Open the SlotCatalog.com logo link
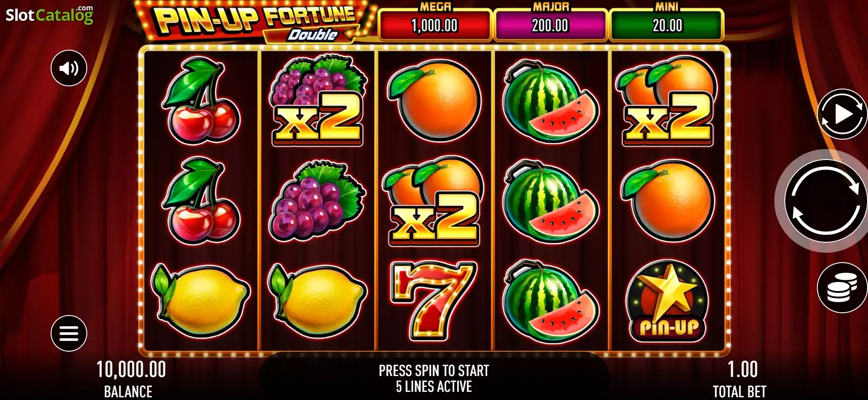Viewport: 868px width, 400px height. click(x=49, y=14)
